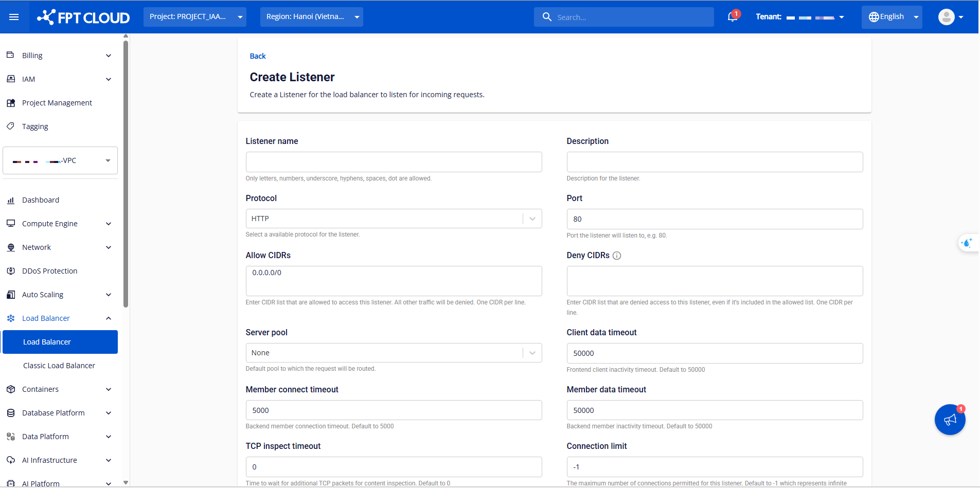The width and height of the screenshot is (980, 488).
Task: Open the Project selector dropdown
Action: pos(194,17)
